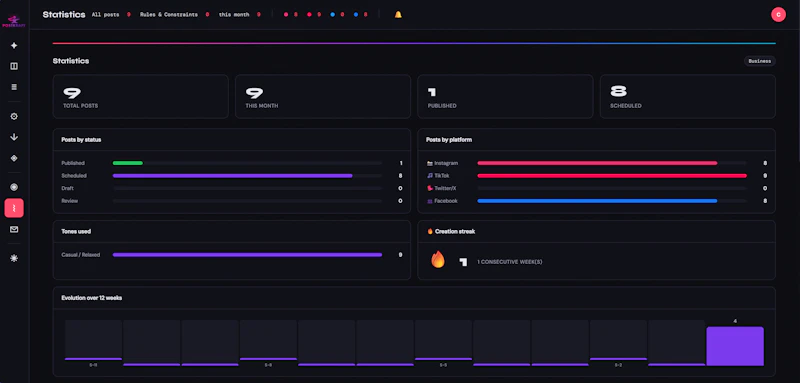The height and width of the screenshot is (383, 800).
Task: Select the Published stat card
Action: tap(505, 96)
